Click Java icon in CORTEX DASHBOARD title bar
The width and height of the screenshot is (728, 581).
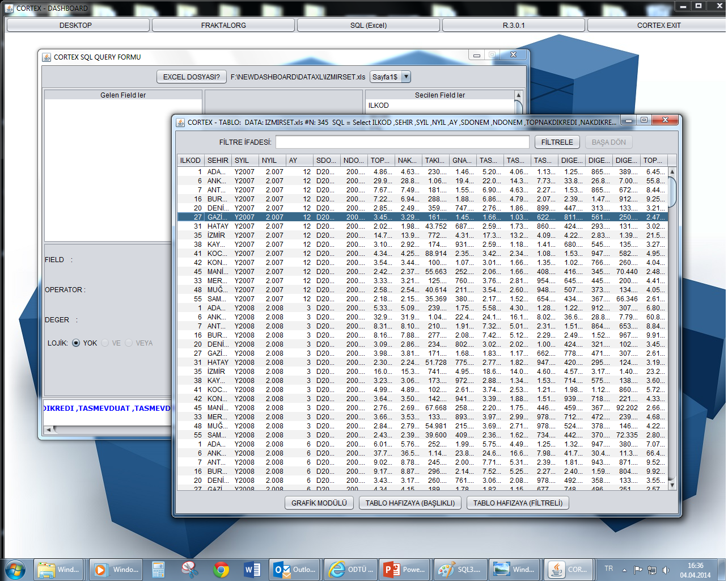click(9, 8)
